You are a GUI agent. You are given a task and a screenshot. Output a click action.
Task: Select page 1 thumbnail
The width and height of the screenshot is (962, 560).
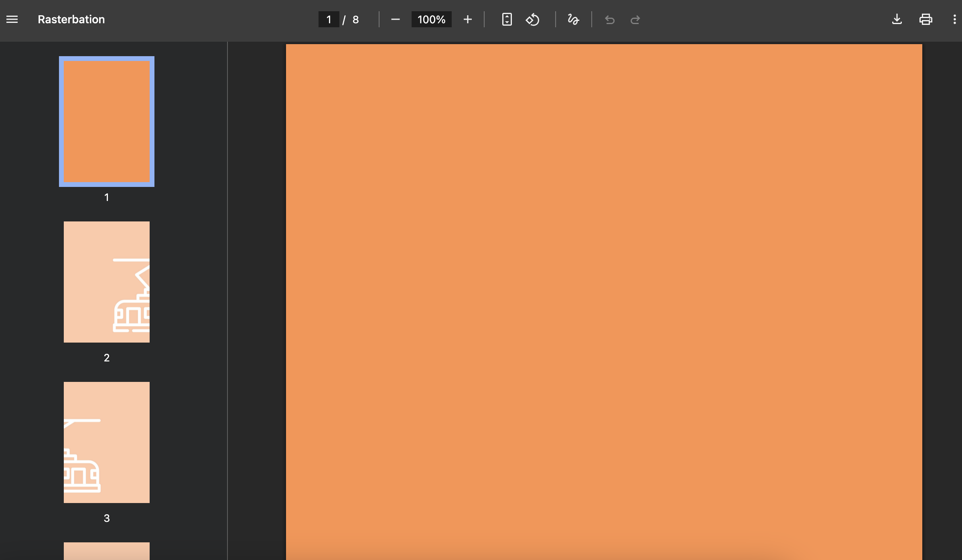[107, 122]
